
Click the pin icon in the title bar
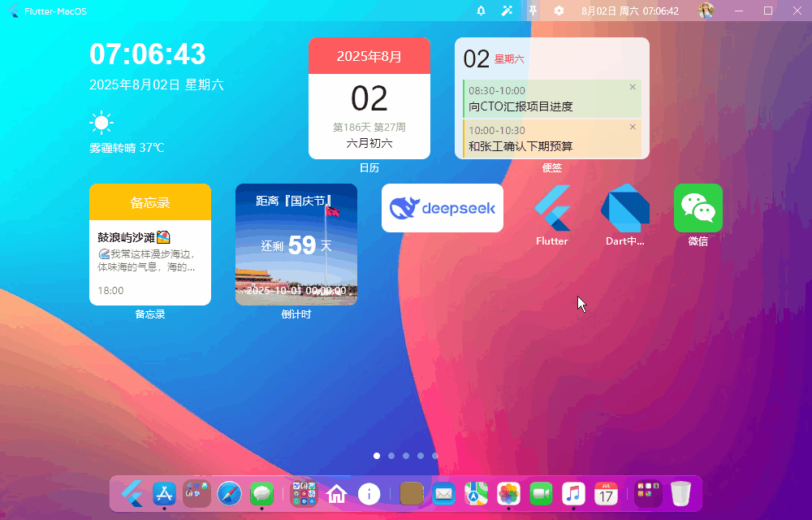(532, 11)
